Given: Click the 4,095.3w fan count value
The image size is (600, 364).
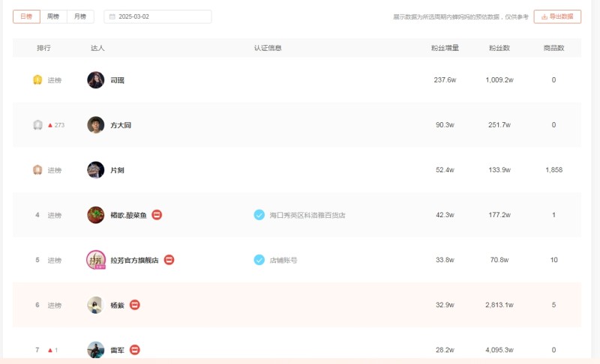Looking at the screenshot, I should (499, 350).
